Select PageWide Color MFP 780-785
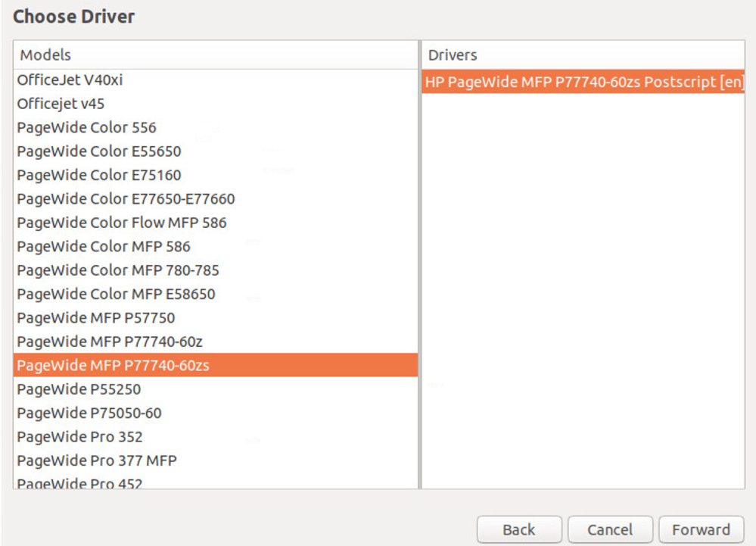Viewport: 756px width, 546px height. (x=118, y=270)
